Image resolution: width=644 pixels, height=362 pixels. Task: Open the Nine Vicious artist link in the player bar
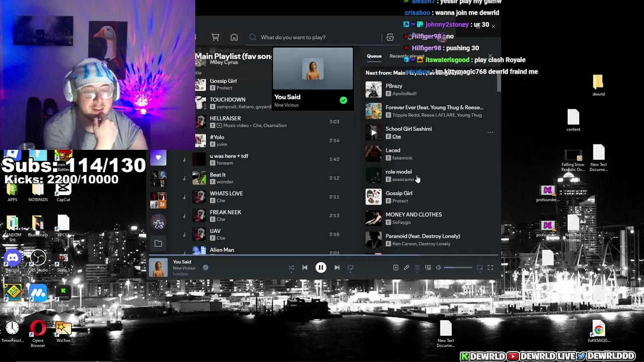[184, 268]
